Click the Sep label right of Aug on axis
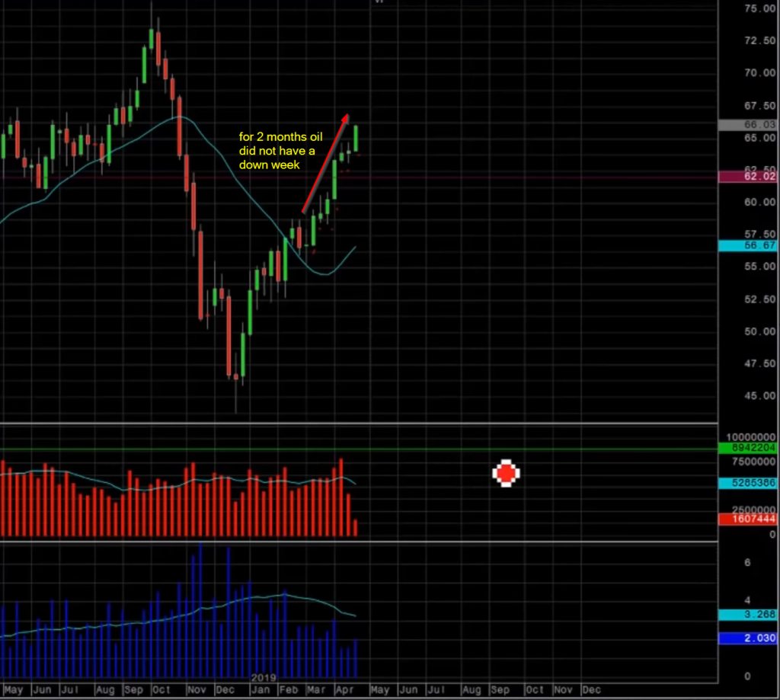This screenshot has width=780, height=700. pyautogui.click(x=501, y=690)
